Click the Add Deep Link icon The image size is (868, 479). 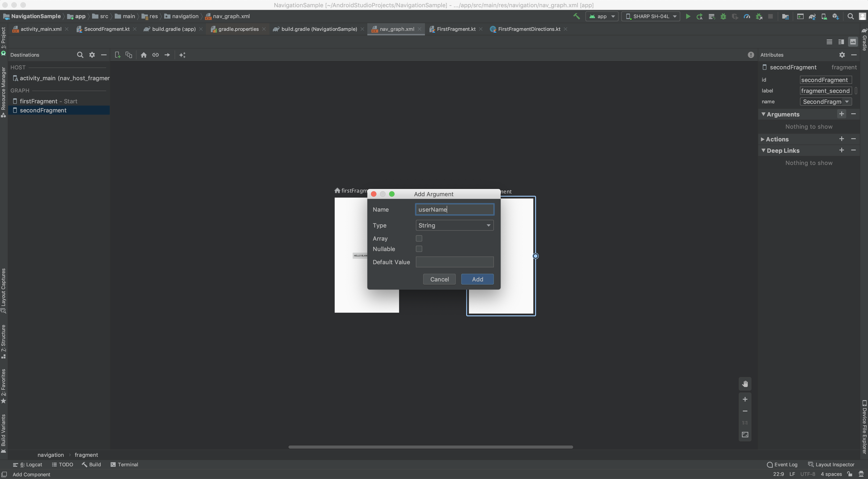tap(155, 55)
